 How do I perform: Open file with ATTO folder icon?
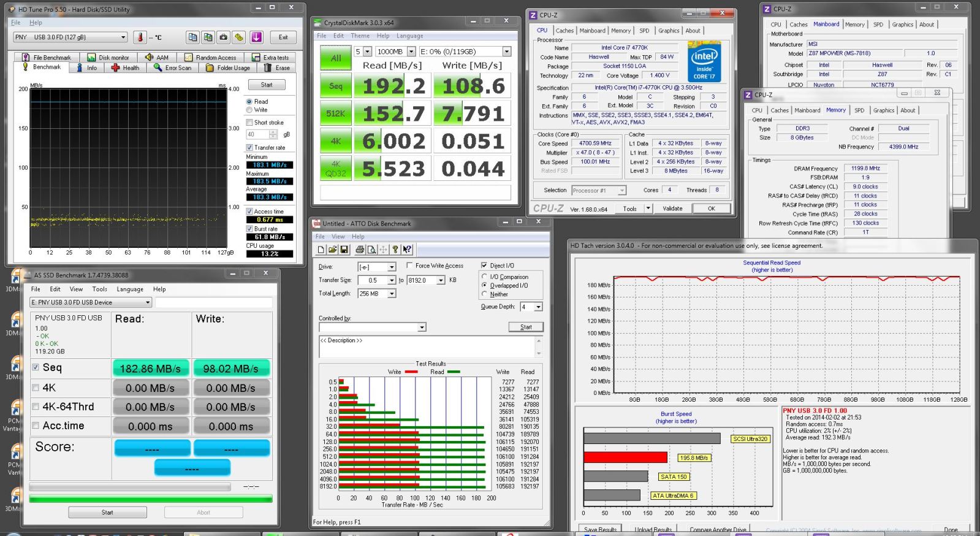[333, 250]
